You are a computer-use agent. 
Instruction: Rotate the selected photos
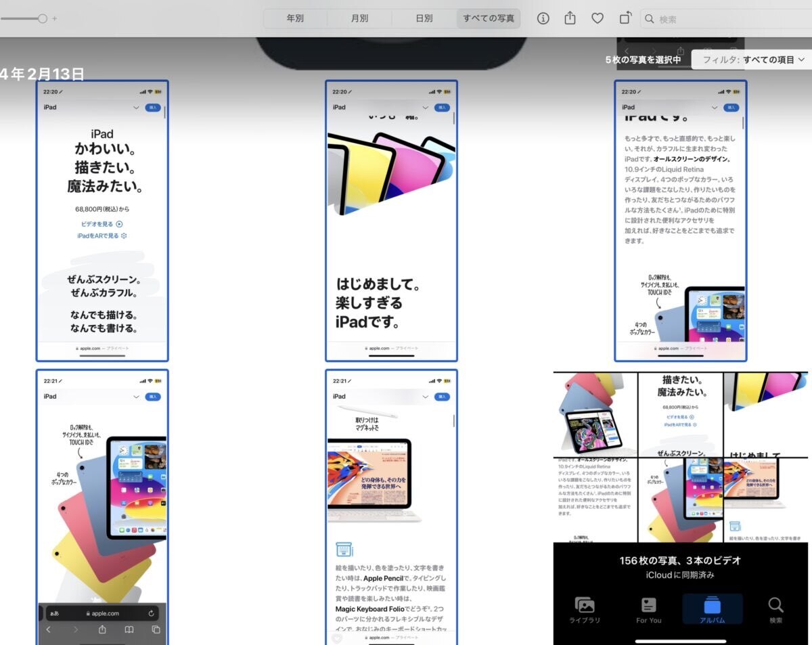pyautogui.click(x=625, y=18)
